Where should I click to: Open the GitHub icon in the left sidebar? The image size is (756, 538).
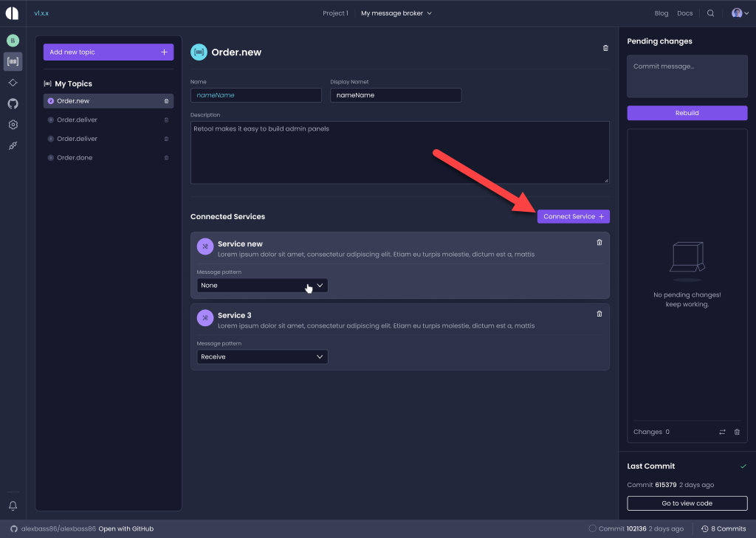[x=12, y=103]
